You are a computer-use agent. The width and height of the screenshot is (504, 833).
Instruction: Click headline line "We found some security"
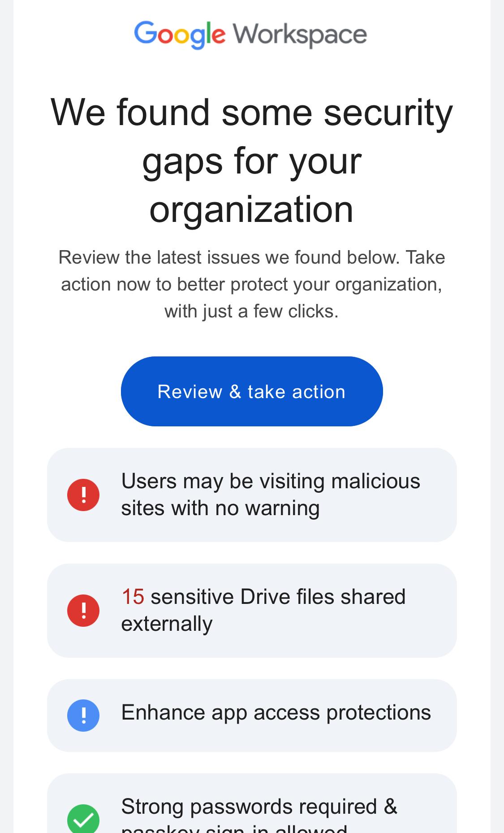(x=252, y=112)
